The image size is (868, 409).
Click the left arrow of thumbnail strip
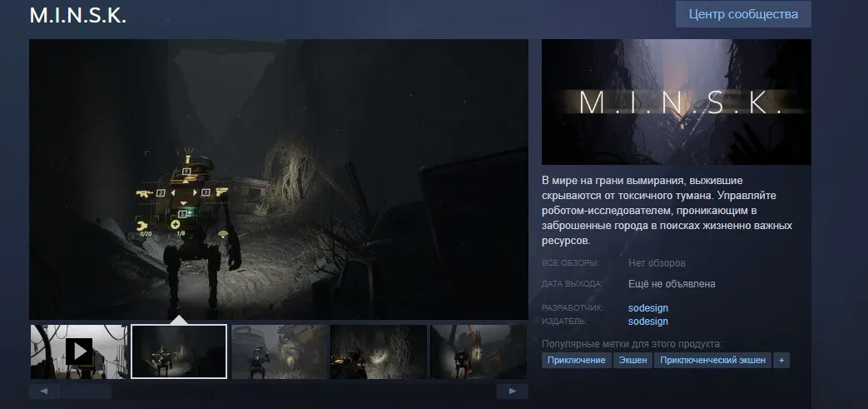45,392
